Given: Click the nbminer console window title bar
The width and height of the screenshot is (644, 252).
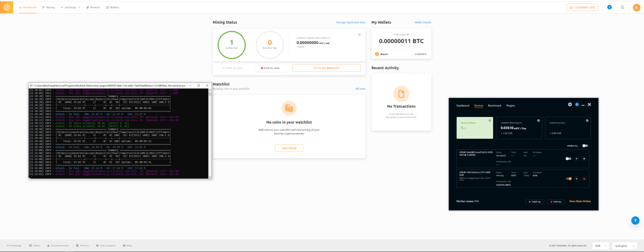Looking at the screenshot, I should [120, 85].
